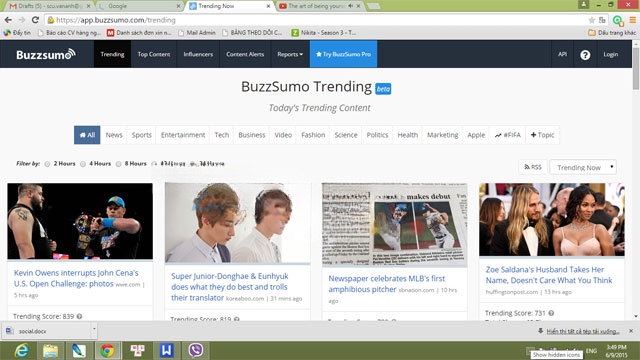This screenshot has height=360, width=640.
Task: Open the blue W app in taskbar
Action: [167, 351]
